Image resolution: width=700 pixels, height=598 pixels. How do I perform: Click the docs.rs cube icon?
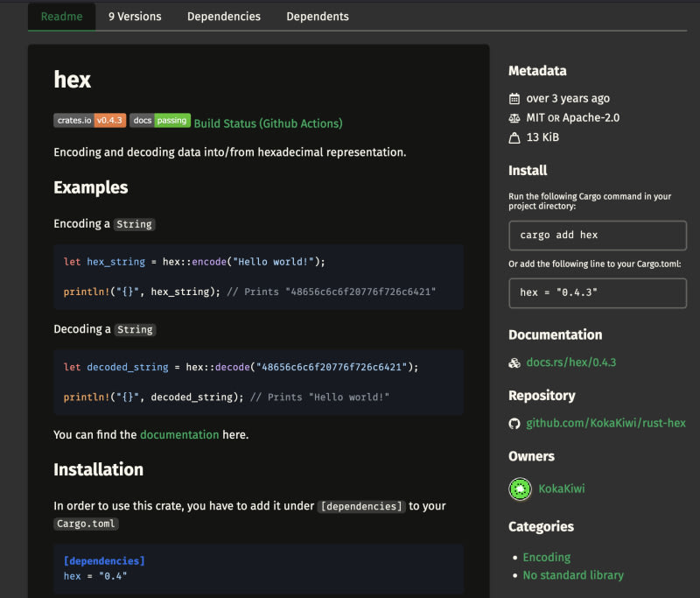pos(514,362)
